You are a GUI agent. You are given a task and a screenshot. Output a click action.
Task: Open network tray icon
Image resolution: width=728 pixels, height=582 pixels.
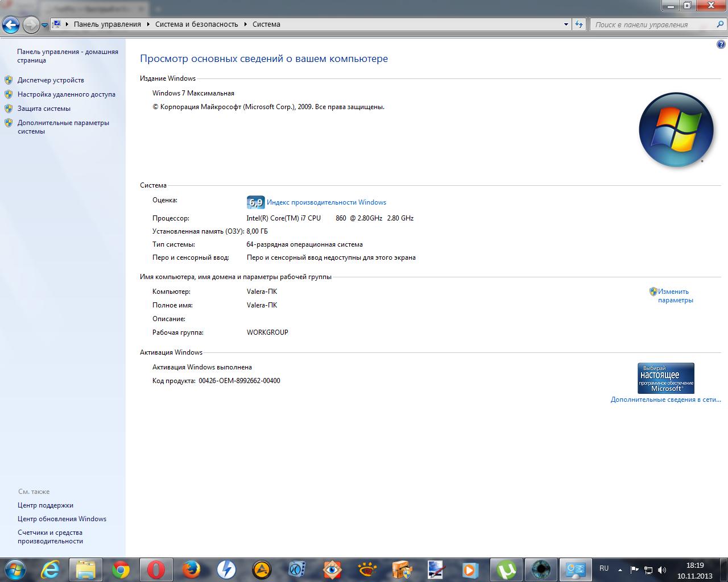click(x=648, y=570)
